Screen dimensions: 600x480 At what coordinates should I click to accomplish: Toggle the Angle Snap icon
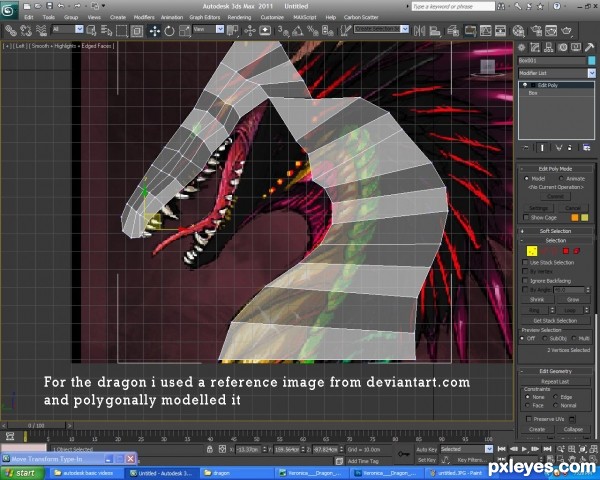point(298,31)
